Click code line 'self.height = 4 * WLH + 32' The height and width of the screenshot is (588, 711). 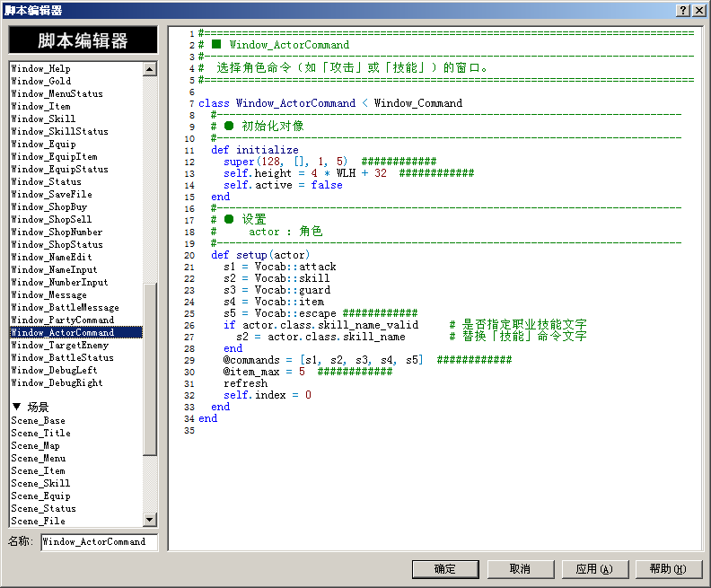(305, 173)
